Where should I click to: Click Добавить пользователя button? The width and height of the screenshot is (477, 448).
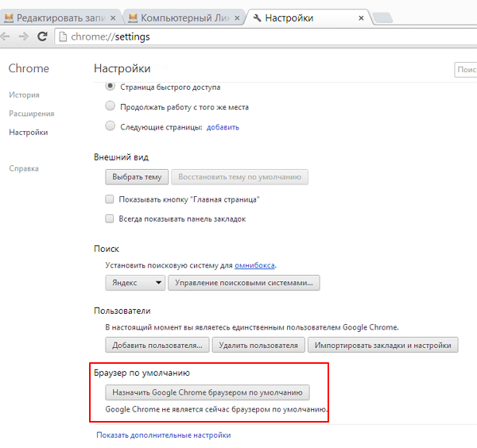pyautogui.click(x=157, y=345)
